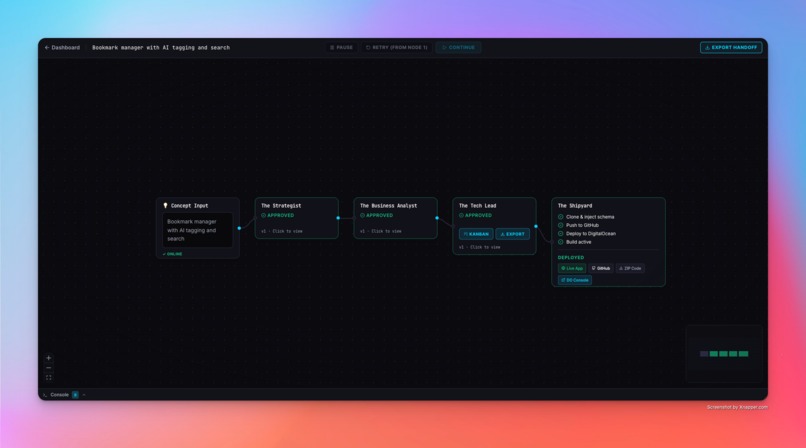Click the minimap overview panel
Image resolution: width=806 pixels, height=448 pixels.
point(724,354)
